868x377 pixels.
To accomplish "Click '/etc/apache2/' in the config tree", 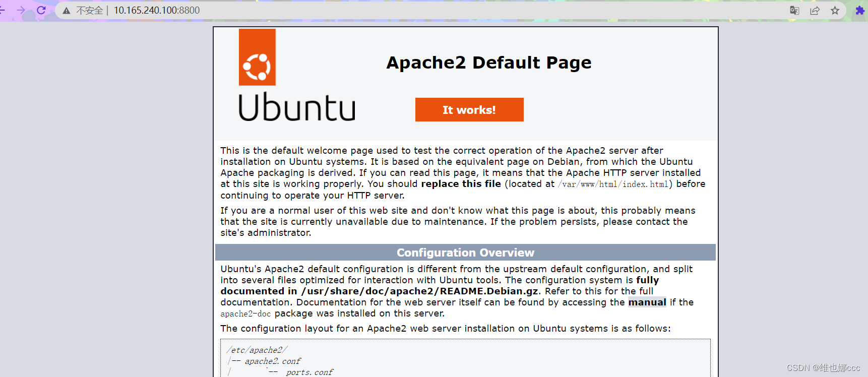I will 258,350.
